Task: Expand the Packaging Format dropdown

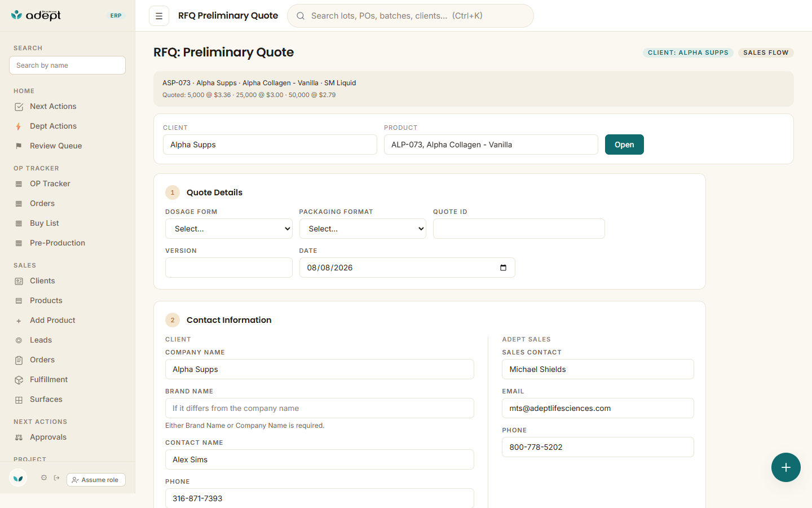Action: (x=363, y=229)
